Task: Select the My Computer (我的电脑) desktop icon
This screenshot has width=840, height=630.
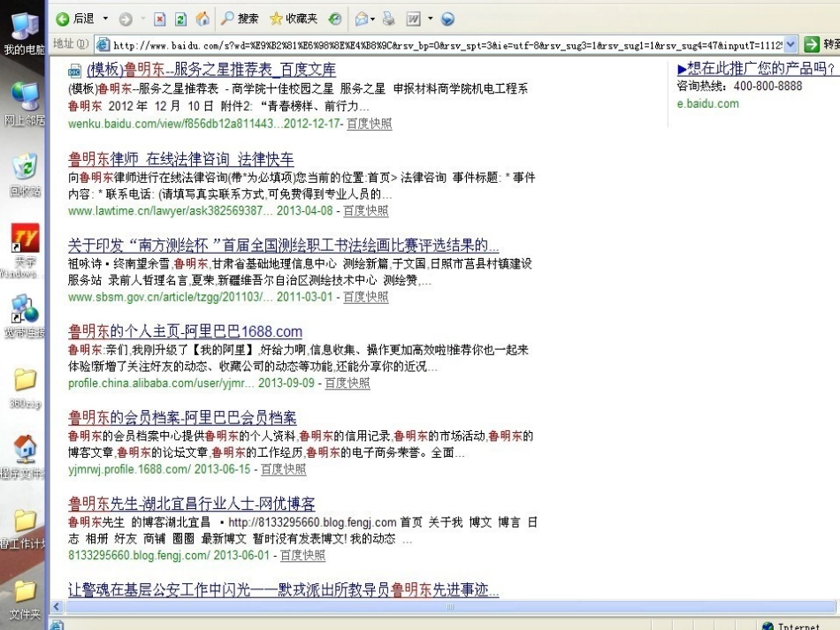Action: point(25,34)
